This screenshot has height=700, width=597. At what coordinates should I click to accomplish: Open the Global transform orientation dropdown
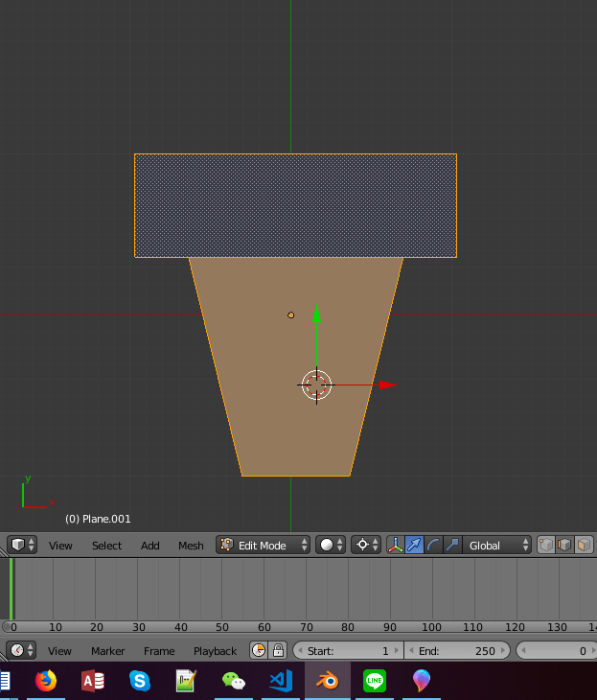pos(497,545)
